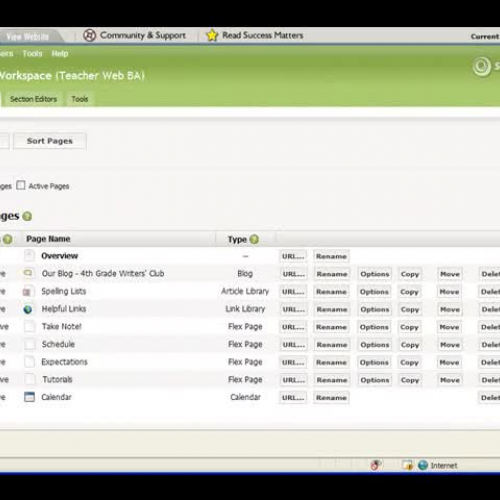Open the Help menu

60,54
